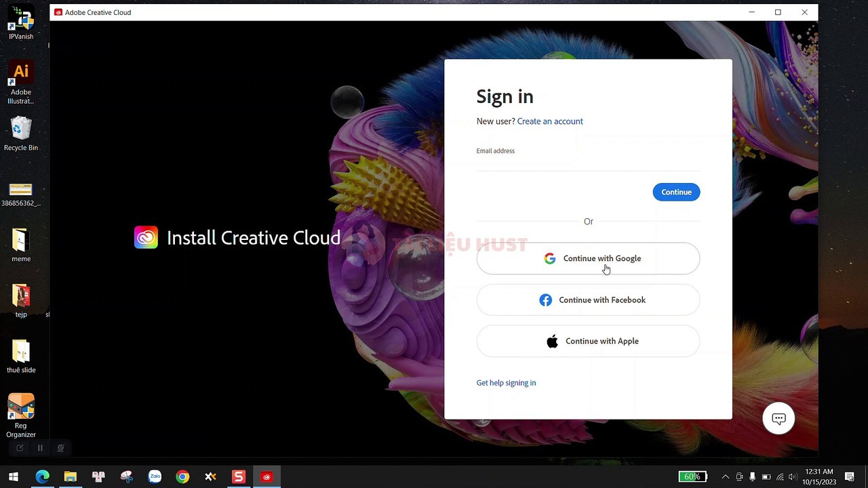Screen dimensions: 868x488
Task: Open the notification center icon
Action: point(849,477)
